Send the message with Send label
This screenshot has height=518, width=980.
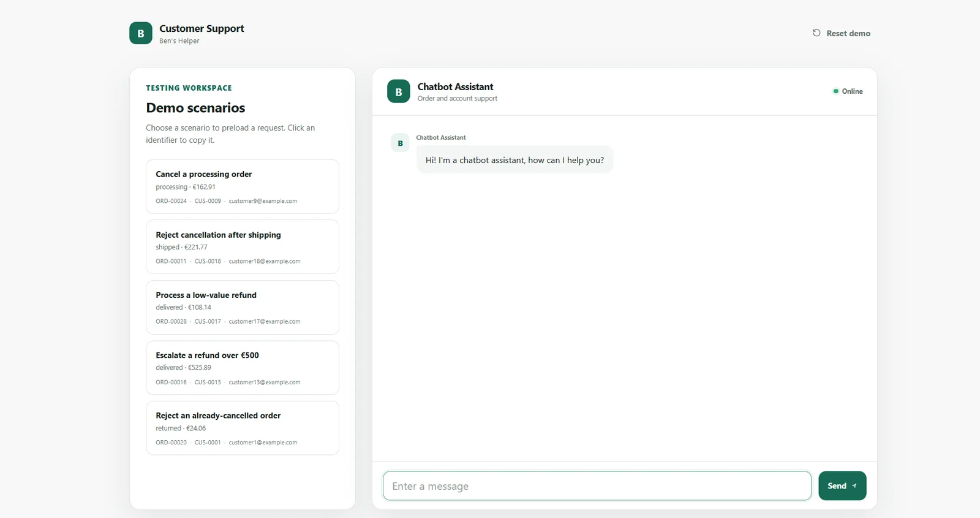pyautogui.click(x=837, y=486)
